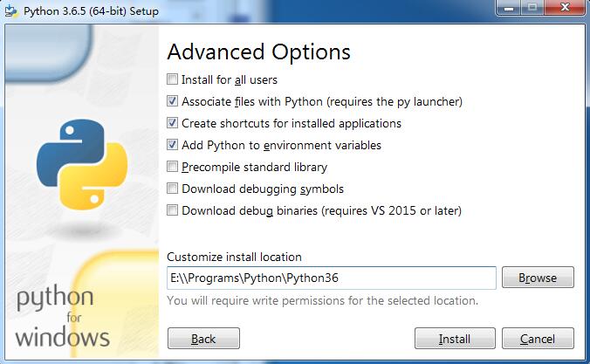Viewport: 590px width, 364px height.
Task: Enable Download debug binaries checkbox
Action: (172, 210)
